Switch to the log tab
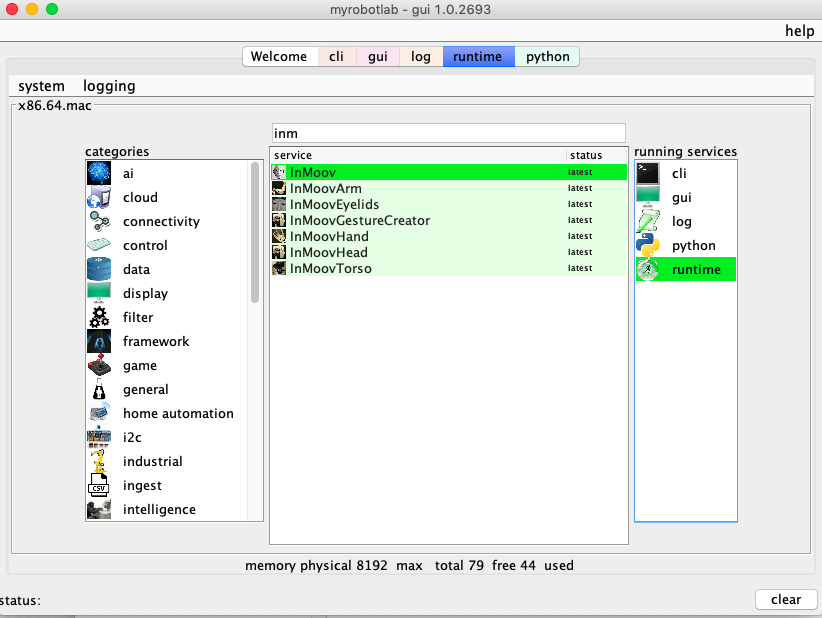The image size is (822, 618). pyautogui.click(x=421, y=57)
